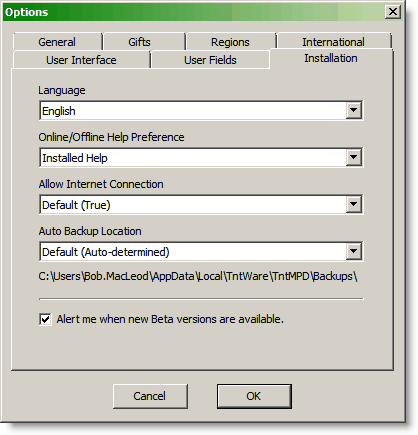Click the Default (Auto-determined) combo box
This screenshot has height=435, width=418.
coord(201,251)
